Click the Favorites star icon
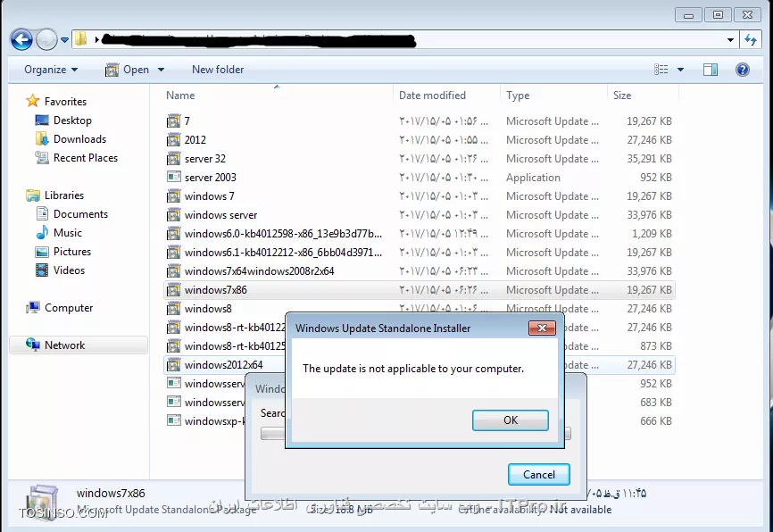Screen dimensions: 773x532 click(32, 101)
